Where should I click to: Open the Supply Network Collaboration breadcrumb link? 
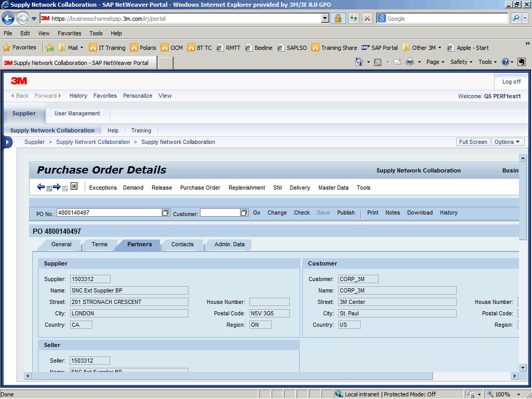point(93,142)
